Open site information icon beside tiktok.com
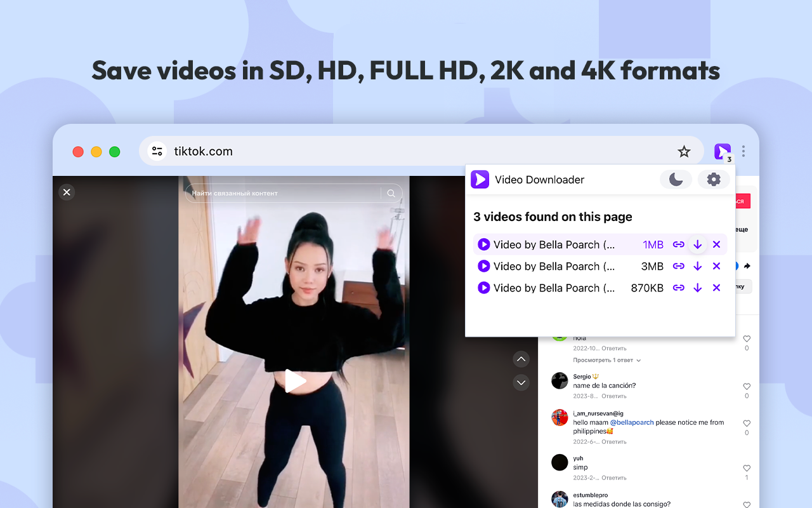 [157, 151]
